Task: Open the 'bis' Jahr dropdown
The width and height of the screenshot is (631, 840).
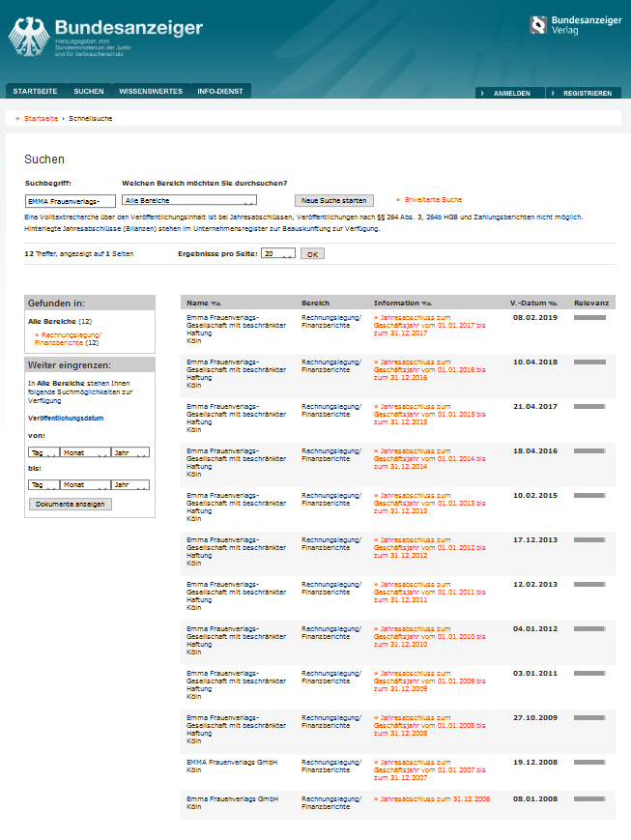Action: pos(129,485)
